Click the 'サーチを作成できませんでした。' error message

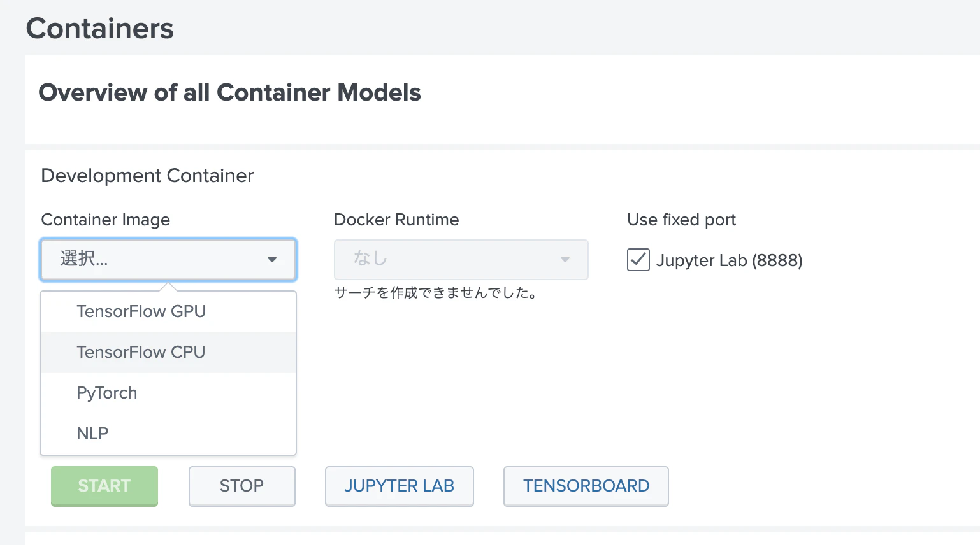coord(436,293)
